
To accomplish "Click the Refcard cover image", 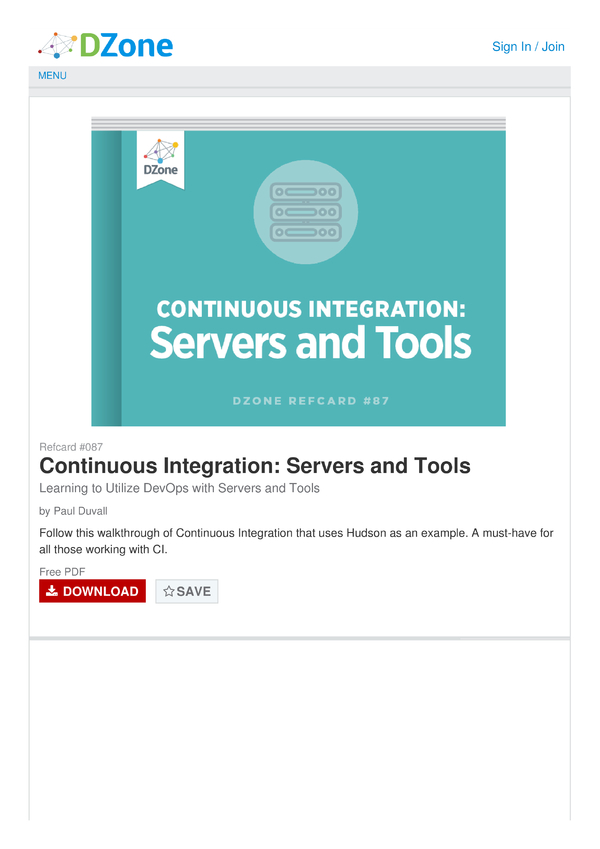I will (x=298, y=271).
